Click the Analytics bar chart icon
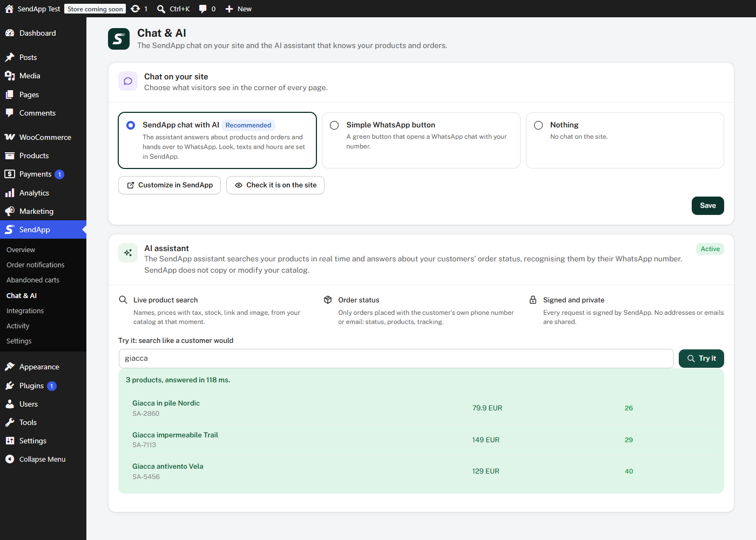The image size is (756, 540). (x=10, y=193)
